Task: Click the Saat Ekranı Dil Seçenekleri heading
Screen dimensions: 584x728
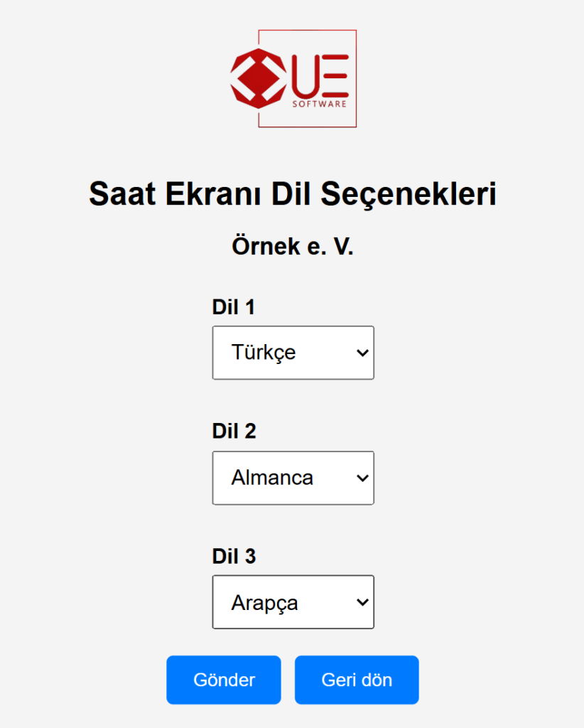Action: pyautogui.click(x=292, y=193)
